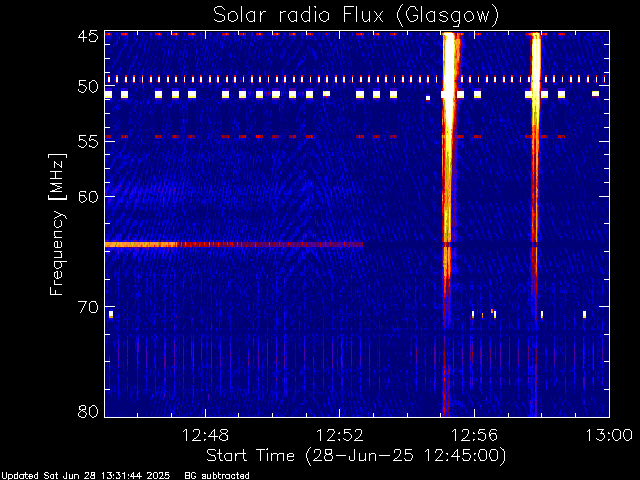Click the orange horizontal interference line near 64 MHz
This screenshot has height=480, width=640.
pyautogui.click(x=234, y=244)
